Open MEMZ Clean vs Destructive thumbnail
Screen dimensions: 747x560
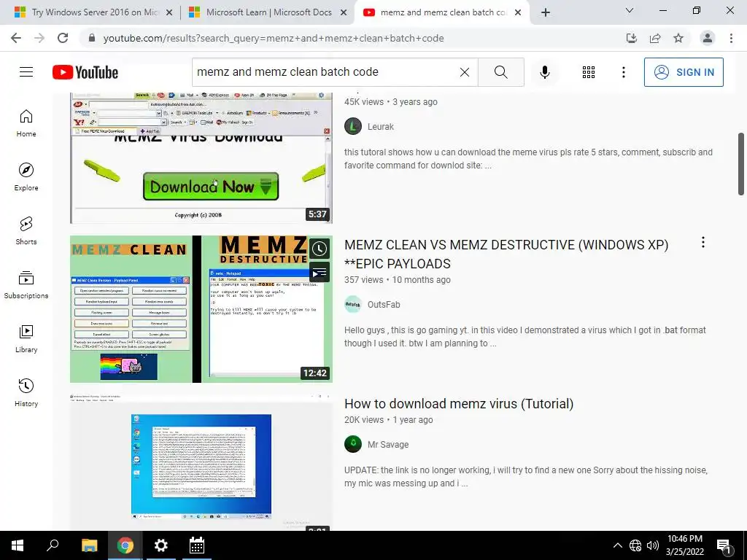[x=201, y=309]
